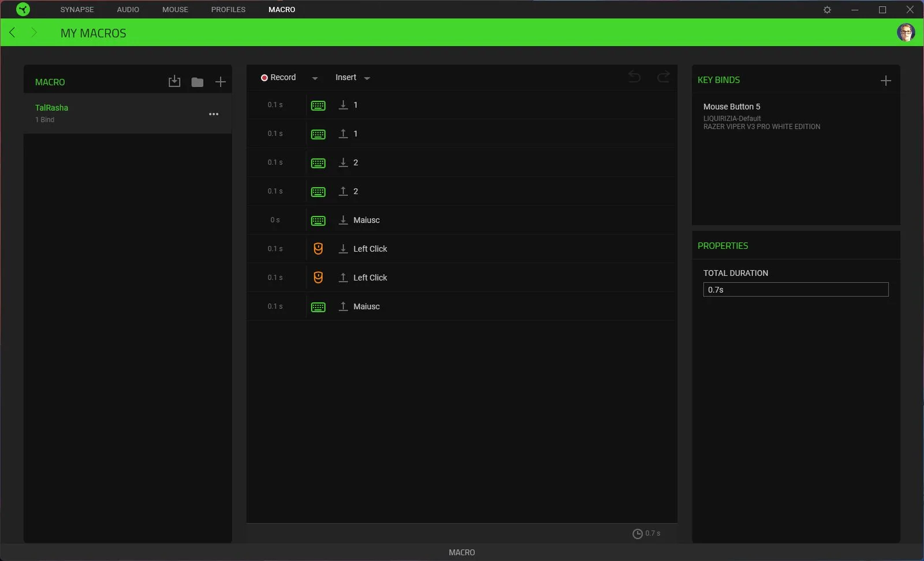
Task: Click the delay of the key 1 down event
Action: point(275,105)
